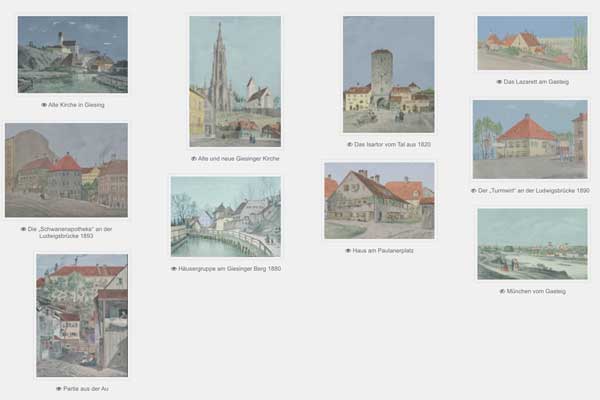The image size is (600, 400).
Task: Click the eye icon beside Das Isartor vom Tal
Action: [350, 144]
